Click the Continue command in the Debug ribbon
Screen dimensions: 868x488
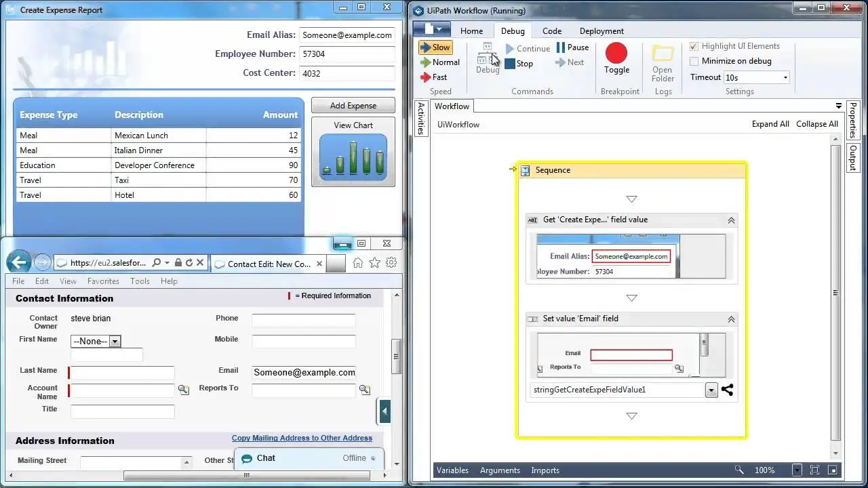528,49
